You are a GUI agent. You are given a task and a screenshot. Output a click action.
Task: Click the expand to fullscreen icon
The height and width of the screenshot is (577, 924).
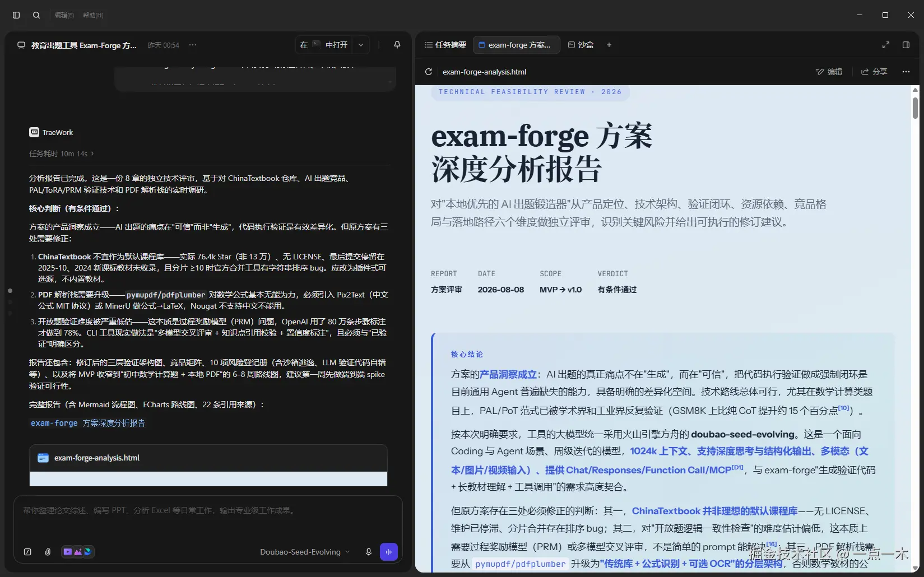[x=886, y=45]
